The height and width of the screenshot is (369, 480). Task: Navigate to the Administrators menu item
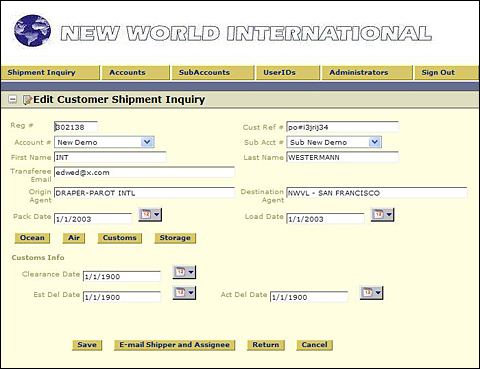[367, 73]
